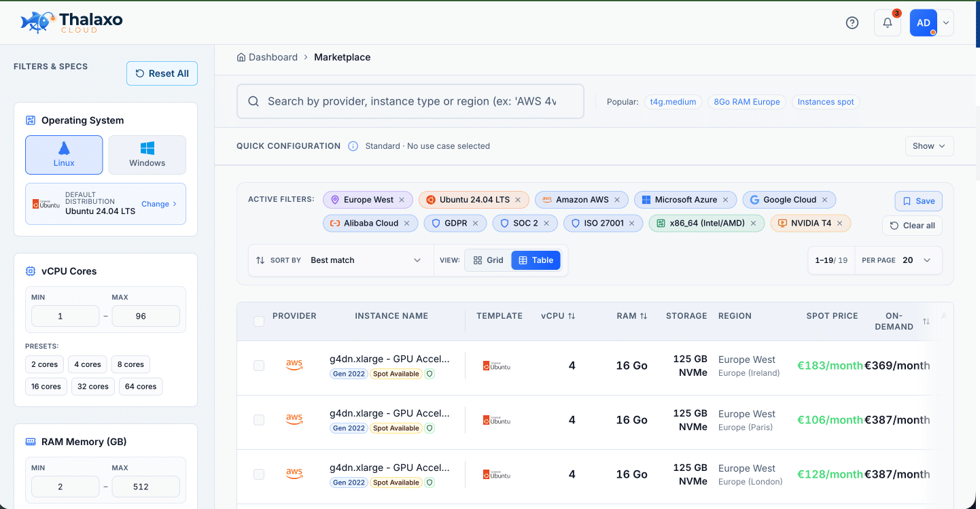This screenshot has width=980, height=509.
Task: Clear all active filters
Action: coord(912,226)
